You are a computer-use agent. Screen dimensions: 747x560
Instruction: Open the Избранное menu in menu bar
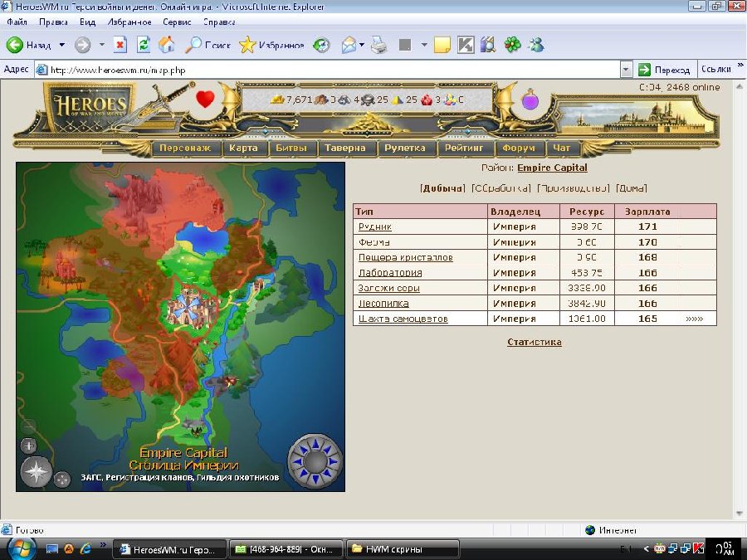pyautogui.click(x=129, y=22)
